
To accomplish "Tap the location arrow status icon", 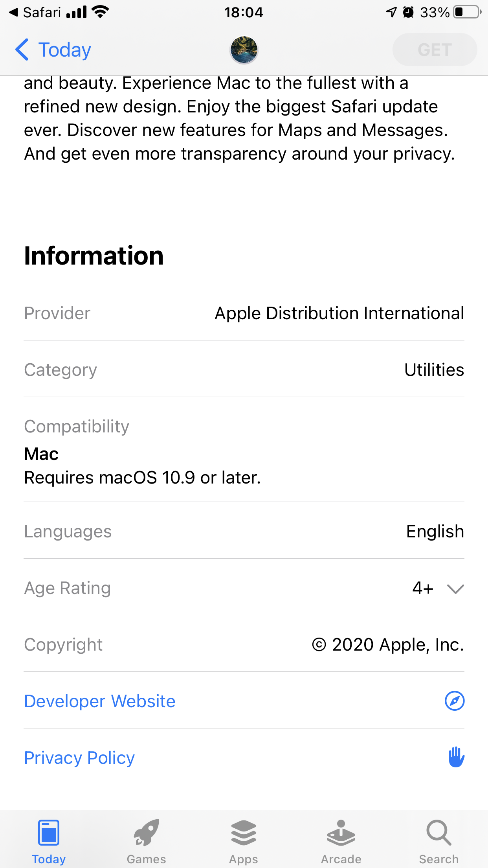I will [x=391, y=12].
